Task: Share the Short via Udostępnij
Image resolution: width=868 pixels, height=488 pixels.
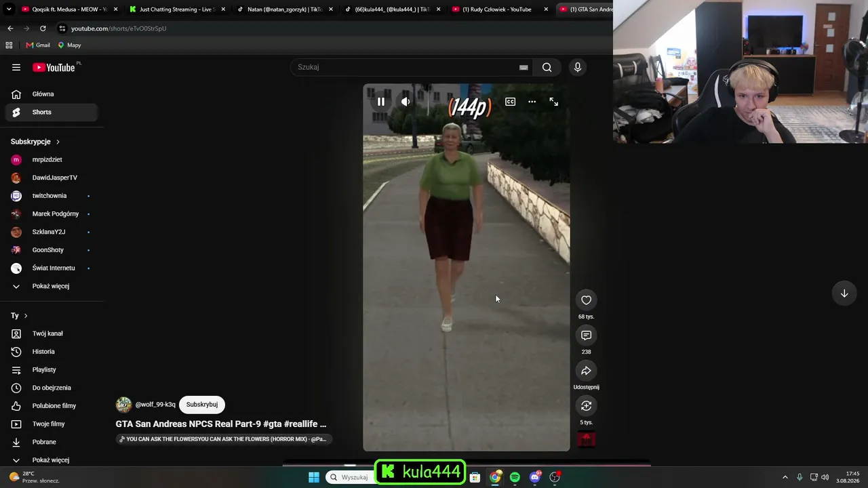Action: (587, 371)
